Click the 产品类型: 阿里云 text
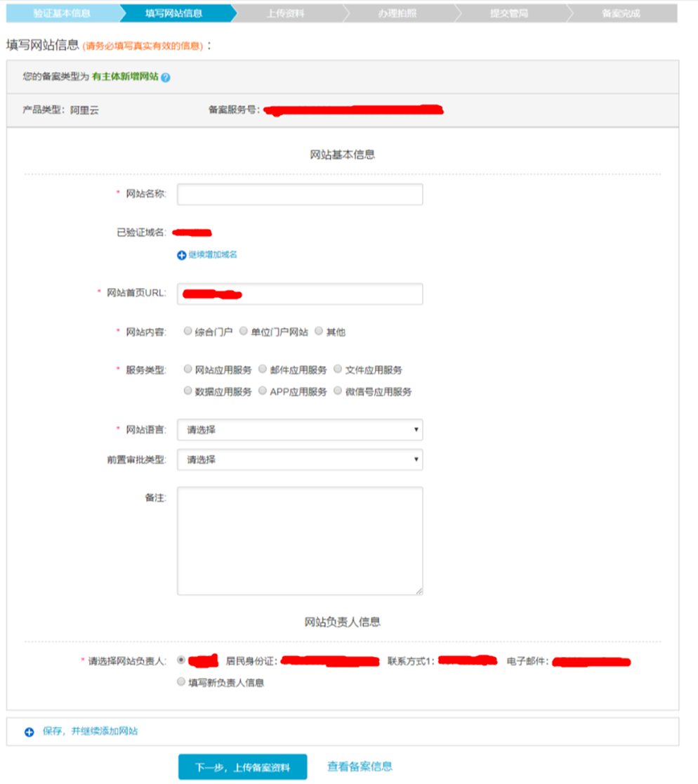The height and width of the screenshot is (784, 698). coord(60,110)
